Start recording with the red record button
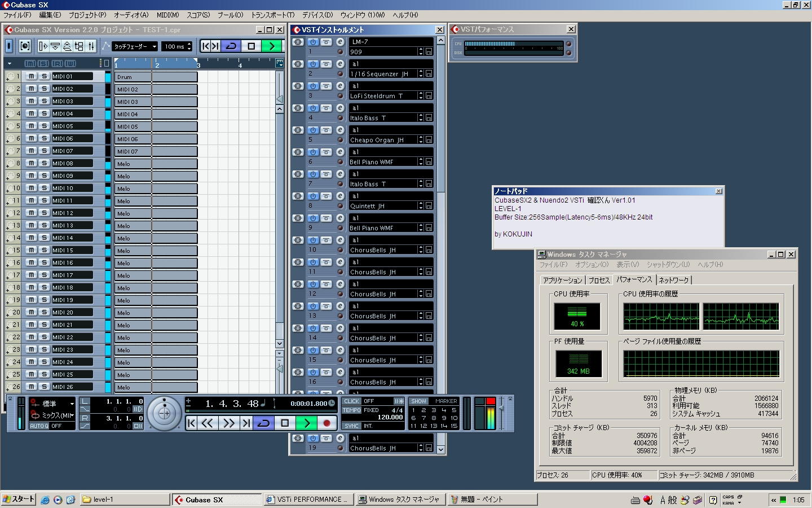Image resolution: width=812 pixels, height=508 pixels. pyautogui.click(x=327, y=423)
